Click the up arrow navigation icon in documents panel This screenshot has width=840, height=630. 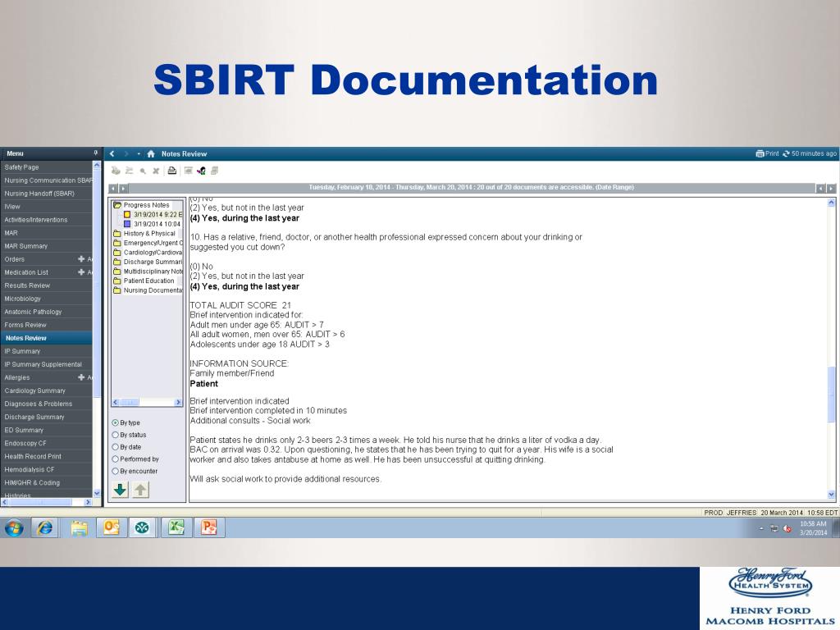pyautogui.click(x=140, y=489)
